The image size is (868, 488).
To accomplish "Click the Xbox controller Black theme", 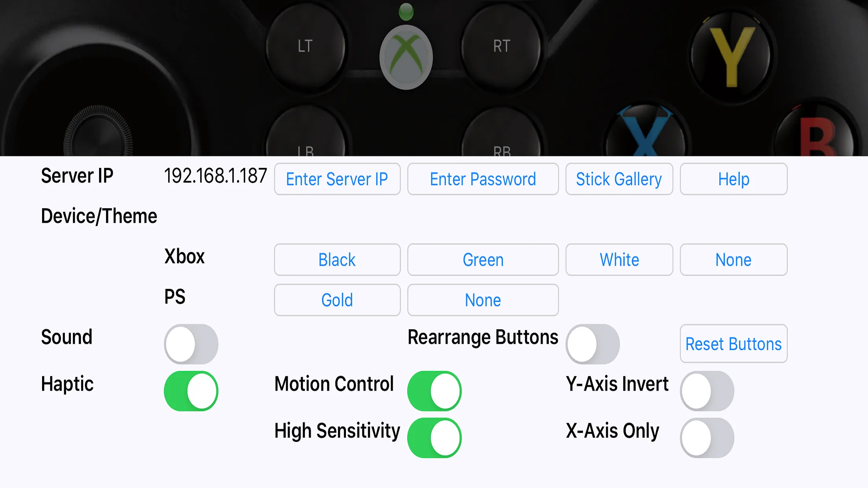I will click(x=337, y=259).
